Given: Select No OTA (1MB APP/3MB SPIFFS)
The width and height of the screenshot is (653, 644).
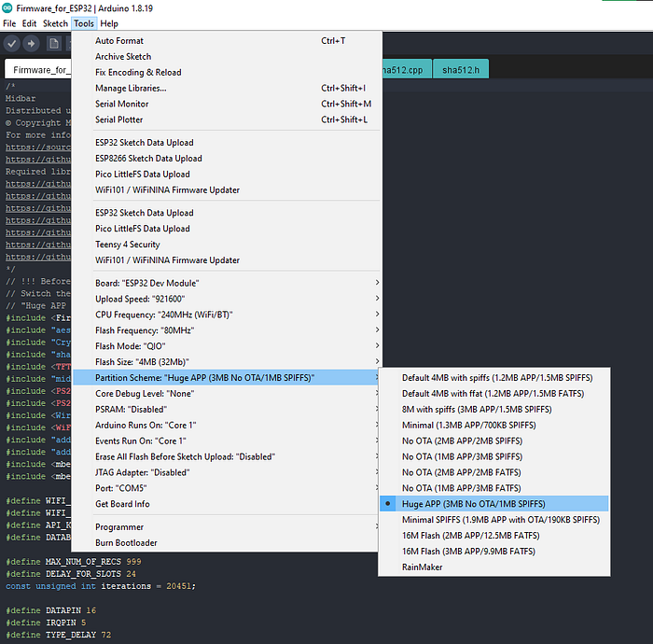Looking at the screenshot, I should pyautogui.click(x=494, y=457).
